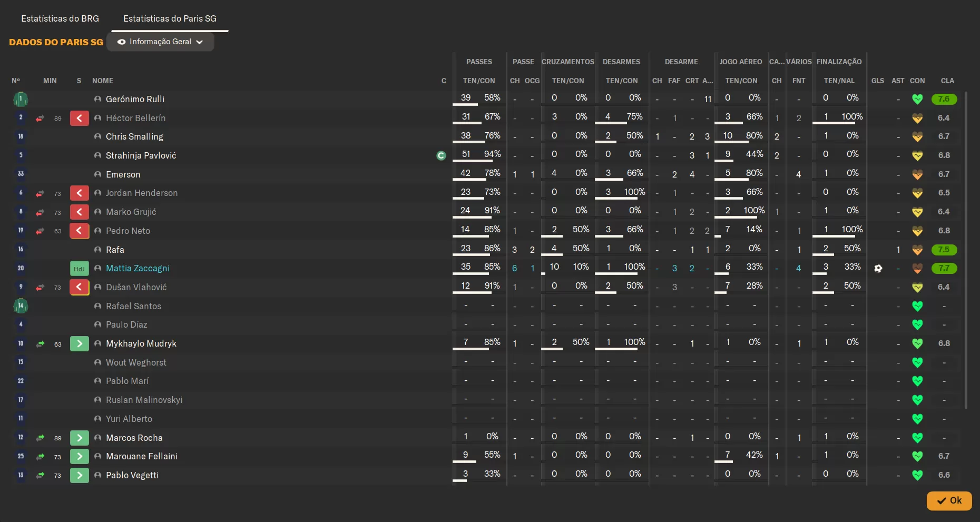980x522 pixels.
Task: Click Chris Smalling 80% aerial success cell
Action: pos(754,135)
